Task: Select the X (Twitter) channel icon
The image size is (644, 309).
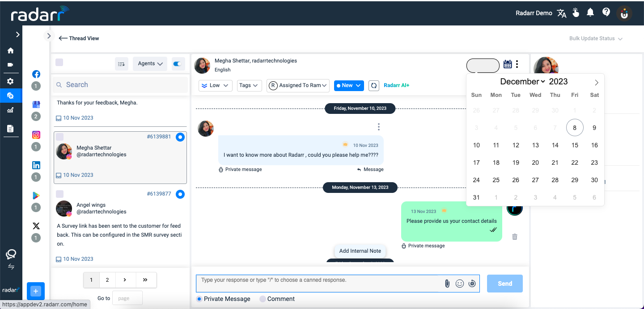Action: click(36, 226)
